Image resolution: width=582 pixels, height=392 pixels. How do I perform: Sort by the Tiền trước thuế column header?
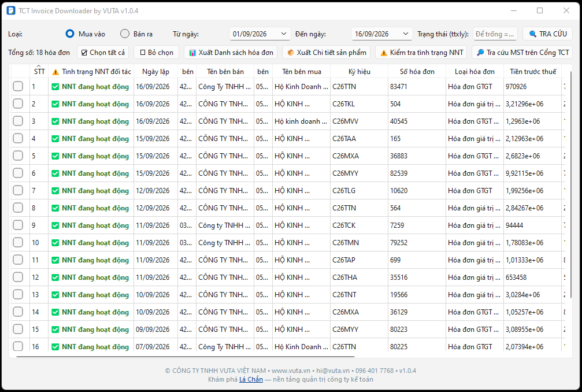(x=533, y=72)
